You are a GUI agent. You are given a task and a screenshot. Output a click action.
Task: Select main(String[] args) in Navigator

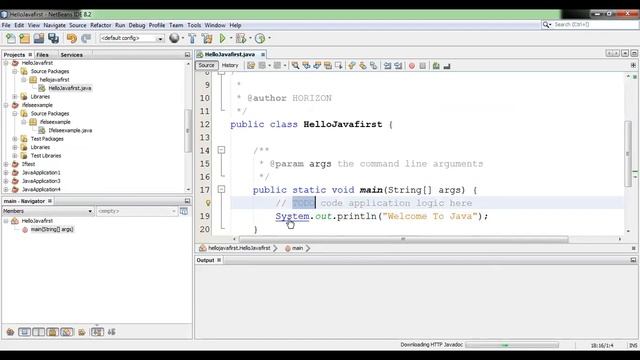pos(52,229)
